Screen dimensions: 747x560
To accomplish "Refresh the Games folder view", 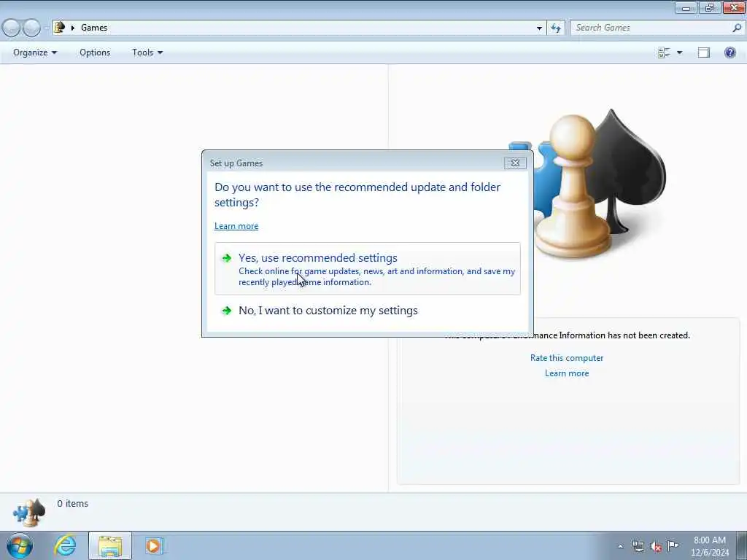I will pyautogui.click(x=556, y=28).
